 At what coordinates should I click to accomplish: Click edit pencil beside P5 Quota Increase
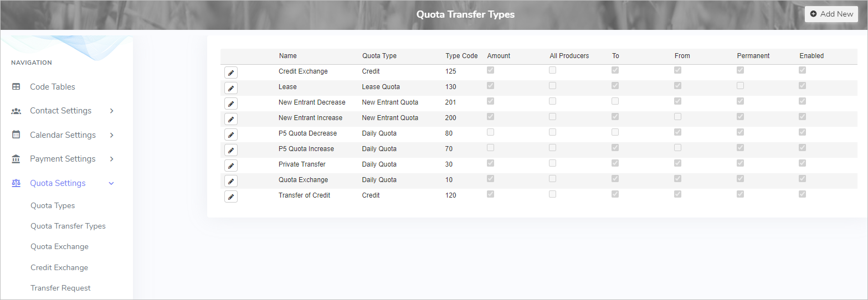coord(231,150)
